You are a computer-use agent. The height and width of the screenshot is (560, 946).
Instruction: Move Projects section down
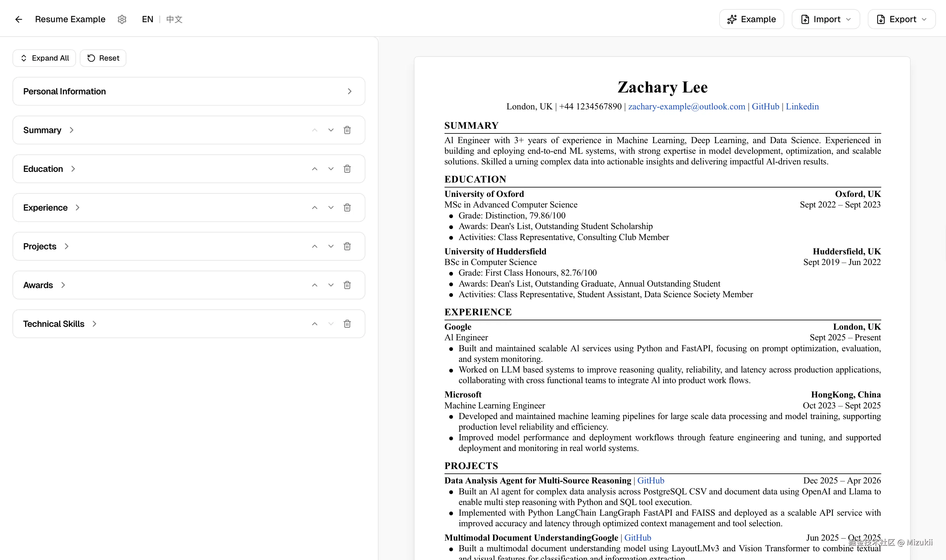tap(331, 247)
